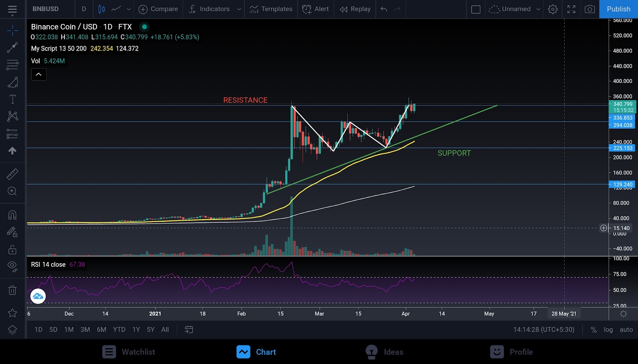
Task: Expand the chart style dropdown arrow
Action: click(128, 9)
